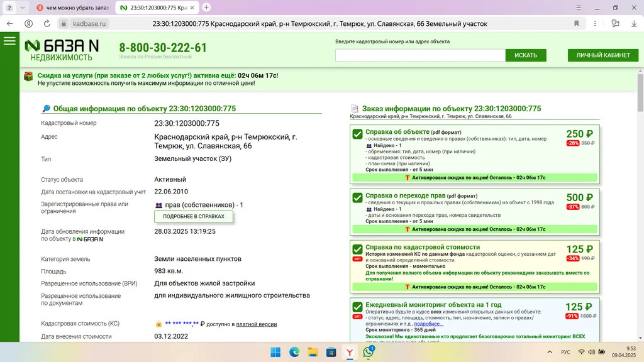Viewport: 644px width, 362px height.
Task: Click the lock icon beside kadbase.ru
Action: [x=64, y=24]
